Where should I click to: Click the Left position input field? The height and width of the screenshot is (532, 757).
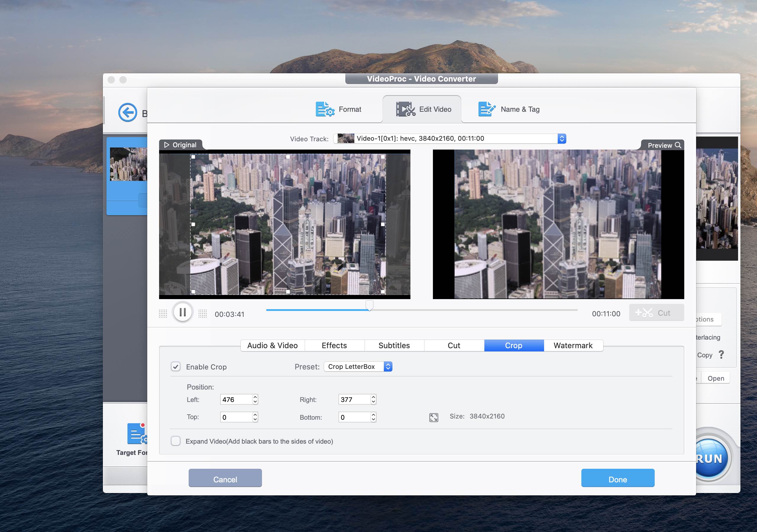(236, 400)
